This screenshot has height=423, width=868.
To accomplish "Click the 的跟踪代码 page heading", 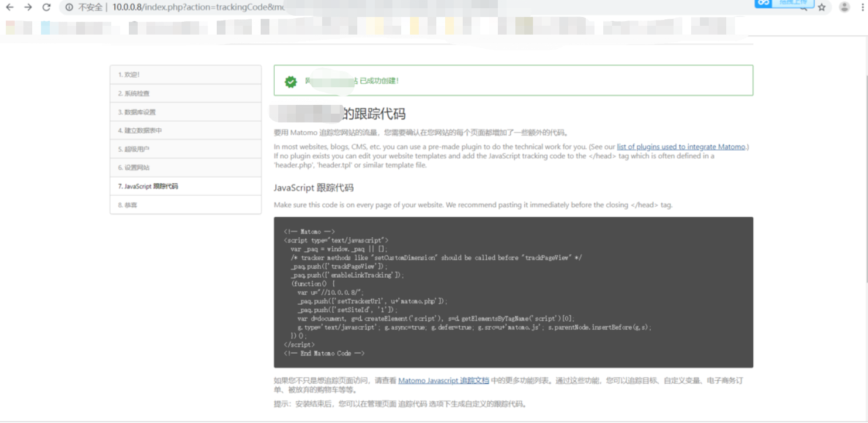I will (374, 114).
